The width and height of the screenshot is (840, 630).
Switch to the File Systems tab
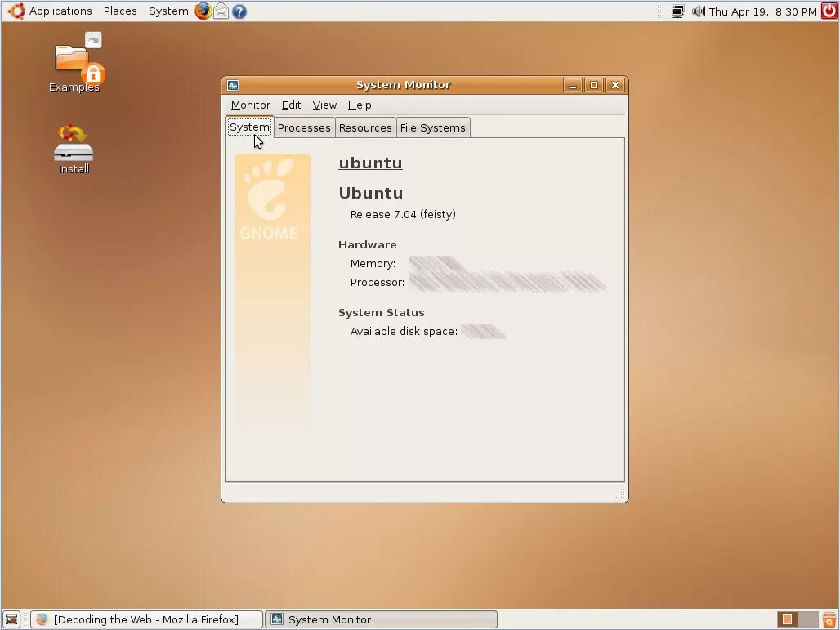pos(433,128)
